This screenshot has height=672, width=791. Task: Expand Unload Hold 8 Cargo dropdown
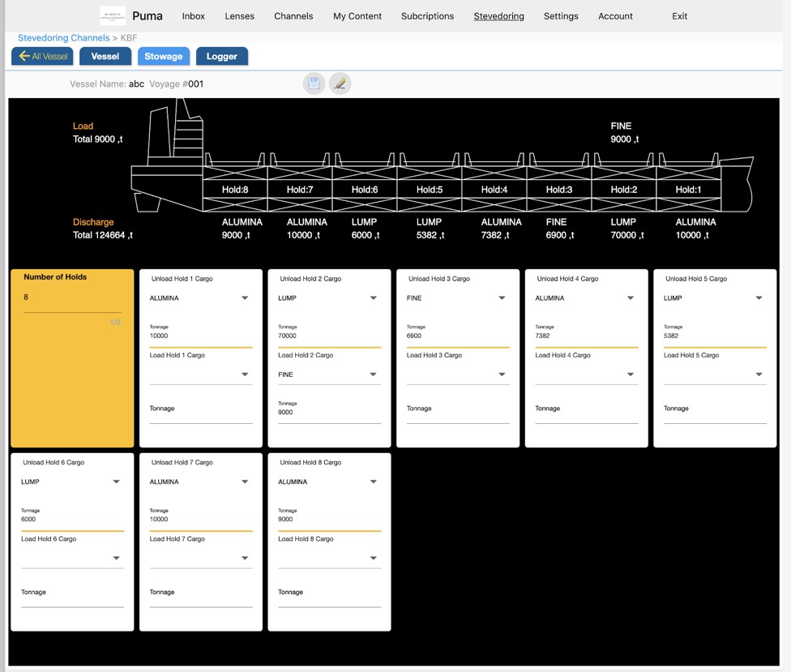point(329,482)
